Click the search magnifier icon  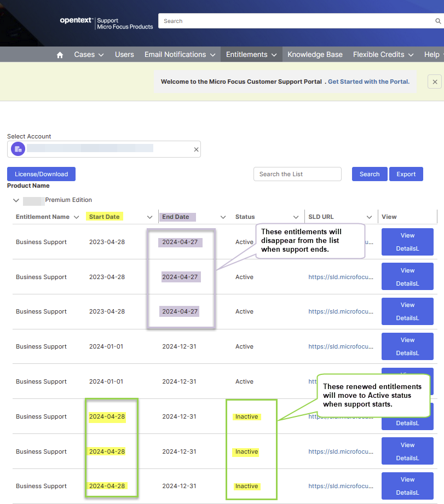438,21
